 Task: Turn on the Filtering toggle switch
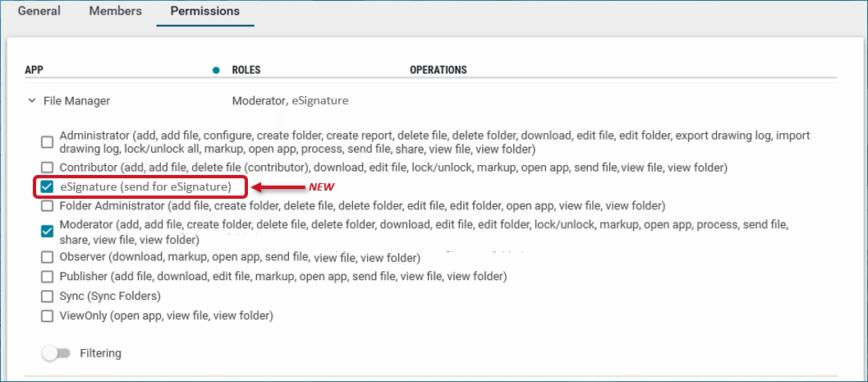(x=54, y=353)
